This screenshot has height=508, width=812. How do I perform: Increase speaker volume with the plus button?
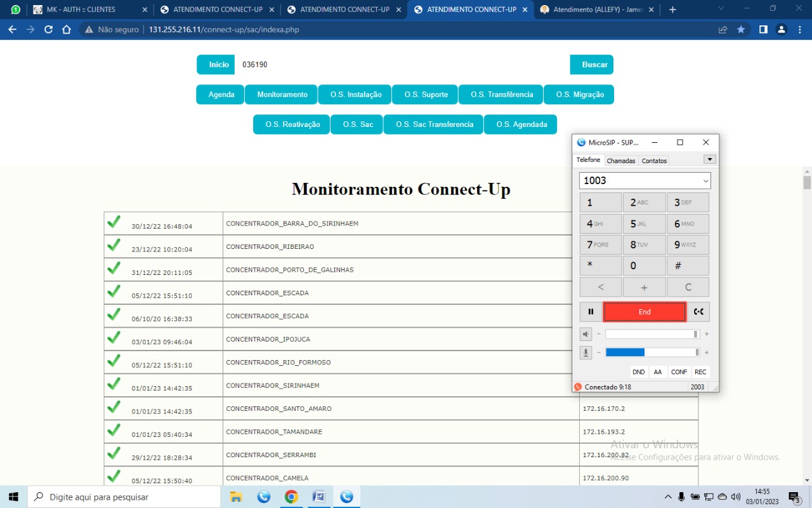pyautogui.click(x=707, y=334)
